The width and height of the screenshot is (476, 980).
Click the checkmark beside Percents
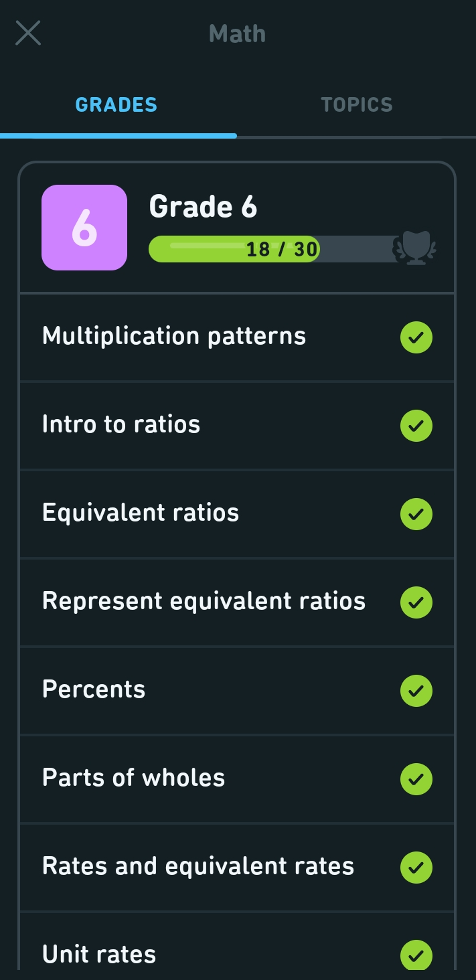tap(416, 690)
